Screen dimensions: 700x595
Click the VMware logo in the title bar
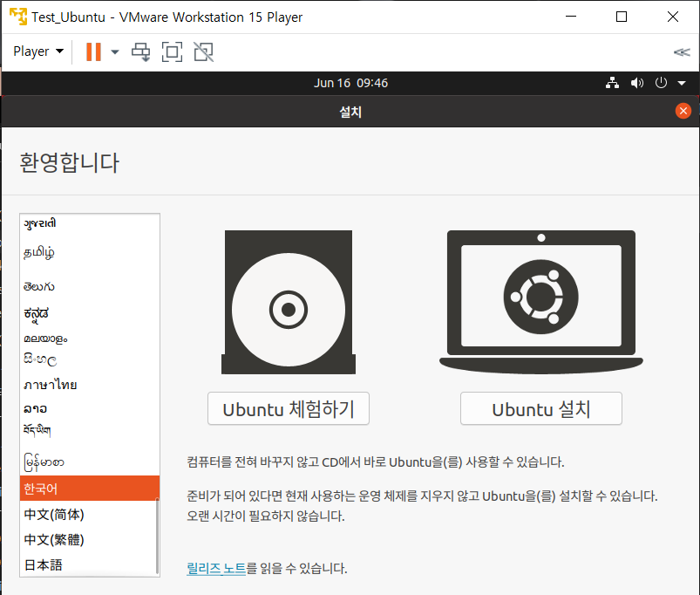18,17
